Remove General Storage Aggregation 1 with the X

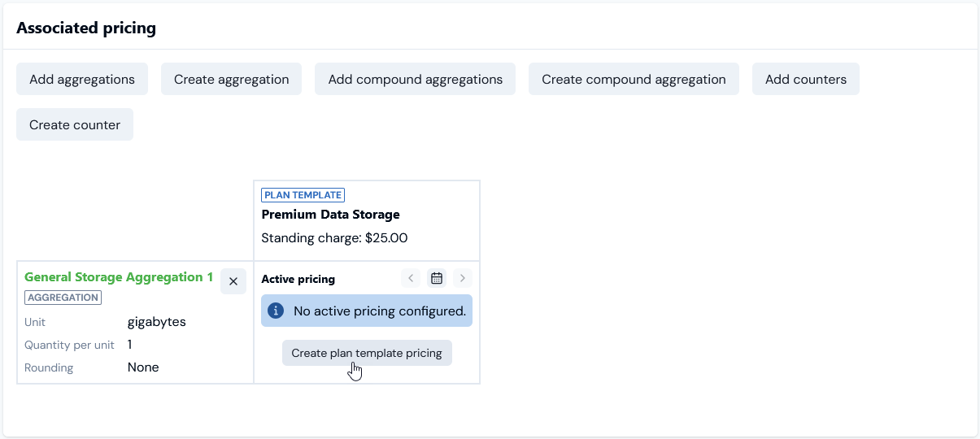(x=233, y=281)
